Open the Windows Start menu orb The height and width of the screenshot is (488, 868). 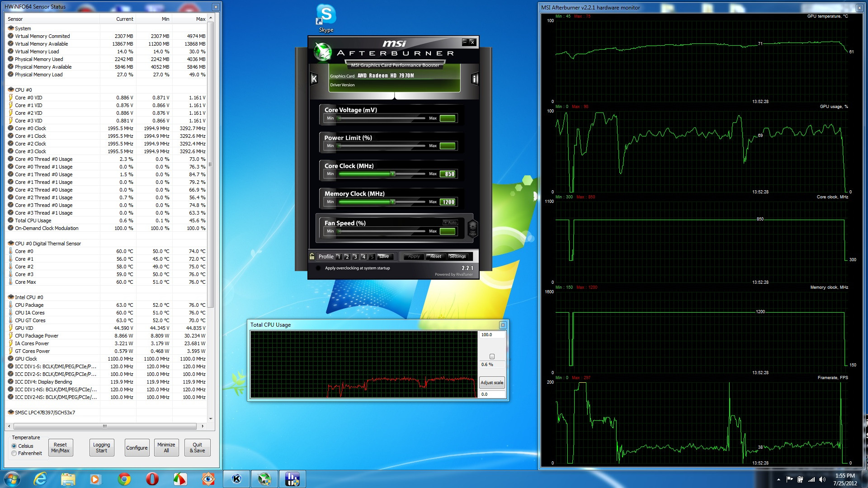coord(11,479)
